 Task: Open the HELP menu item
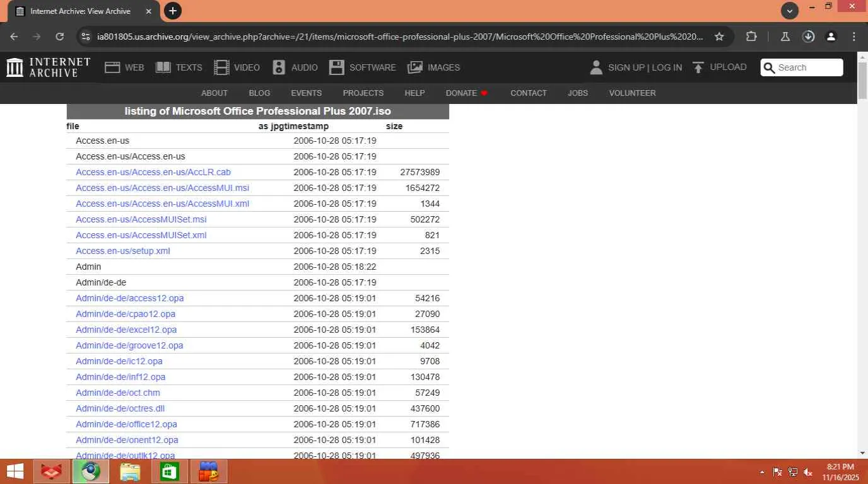(414, 93)
